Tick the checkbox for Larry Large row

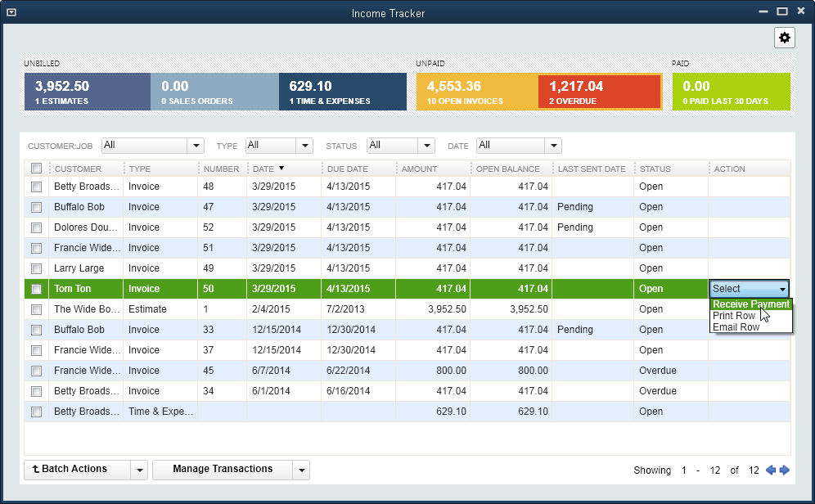(36, 268)
